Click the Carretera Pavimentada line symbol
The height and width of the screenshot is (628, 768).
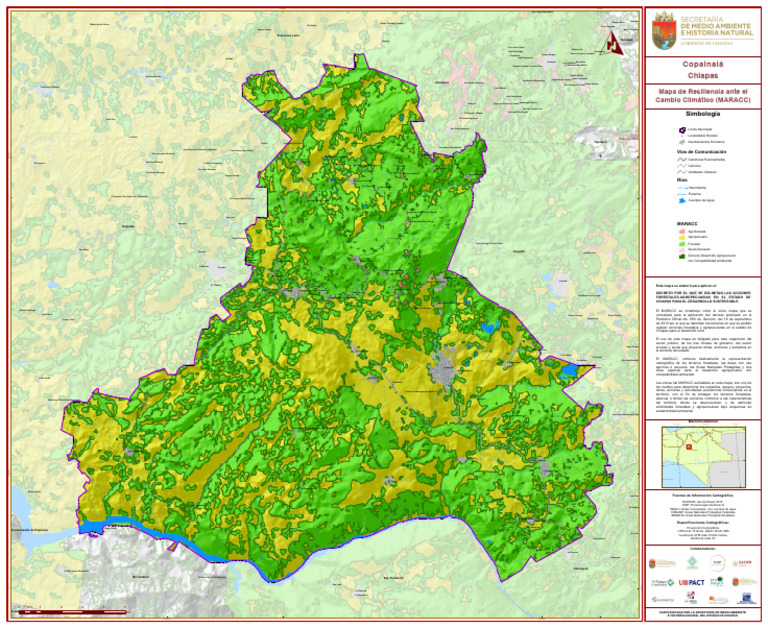click(x=682, y=159)
